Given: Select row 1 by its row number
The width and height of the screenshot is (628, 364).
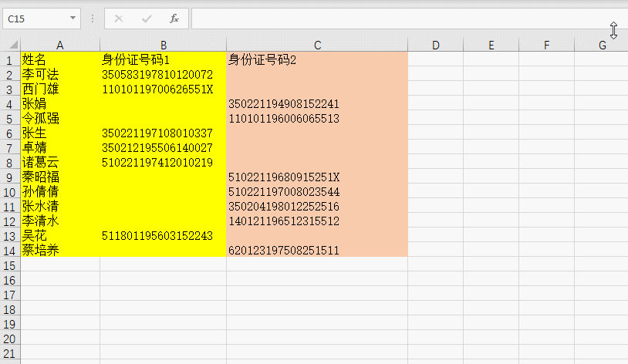Looking at the screenshot, I should tap(10, 59).
